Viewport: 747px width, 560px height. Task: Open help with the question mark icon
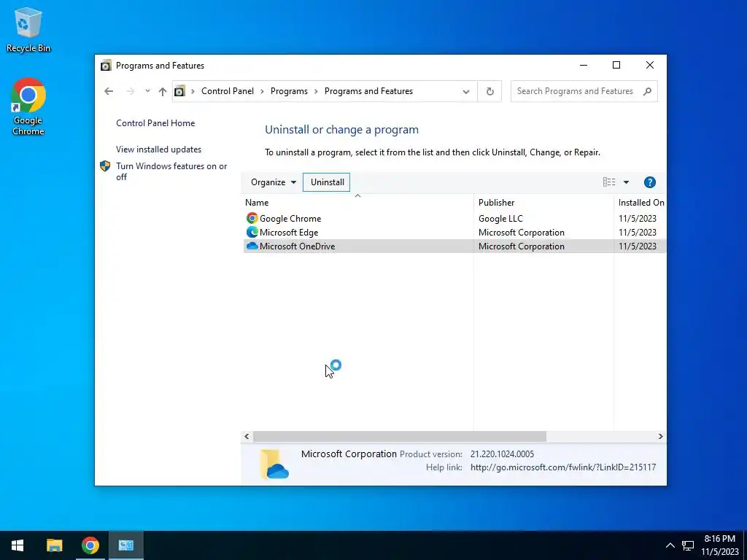pyautogui.click(x=649, y=182)
